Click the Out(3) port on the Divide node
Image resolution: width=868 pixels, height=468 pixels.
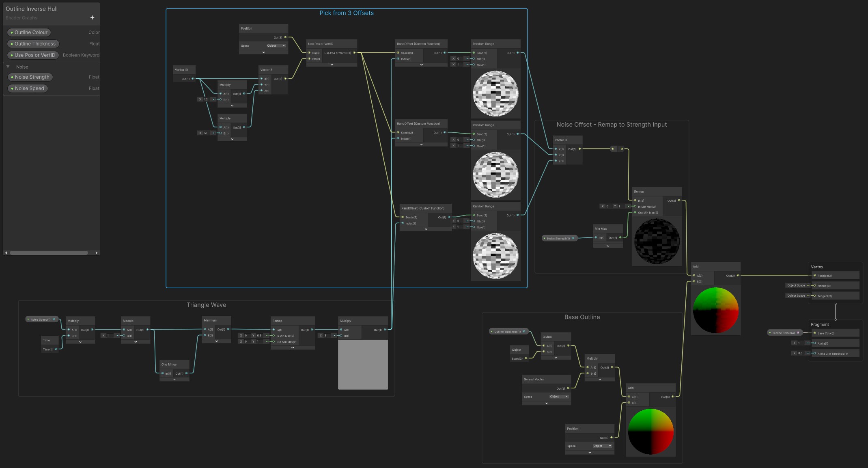[568, 346]
